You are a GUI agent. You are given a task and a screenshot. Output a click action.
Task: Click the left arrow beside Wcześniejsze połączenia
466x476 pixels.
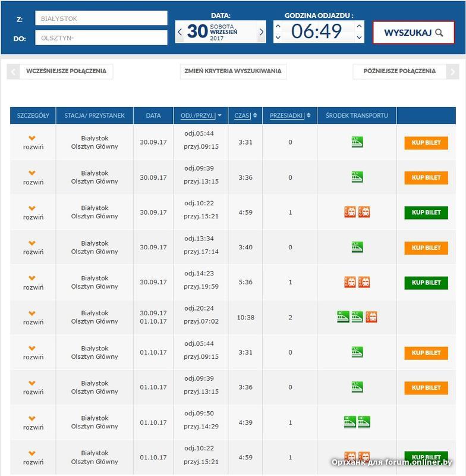pos(13,71)
